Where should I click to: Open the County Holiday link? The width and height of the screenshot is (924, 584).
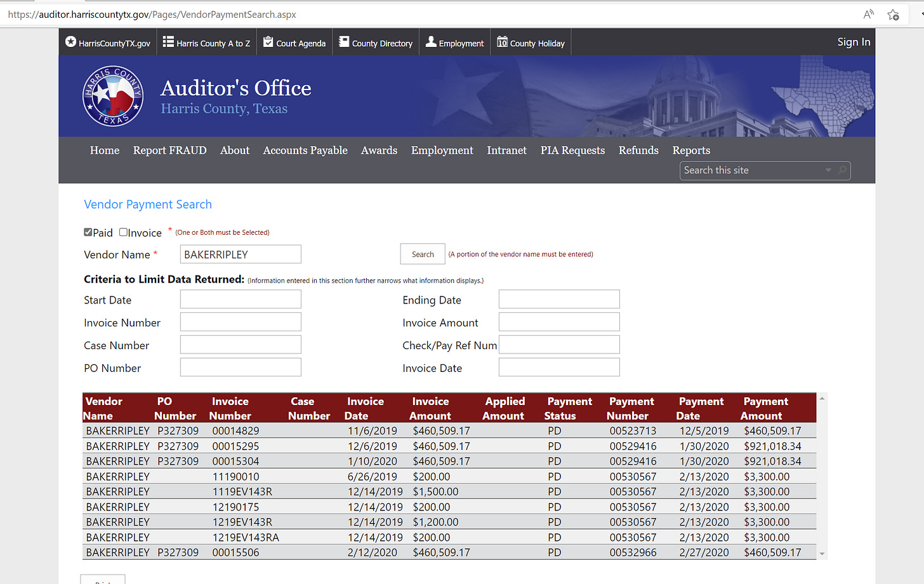(537, 43)
